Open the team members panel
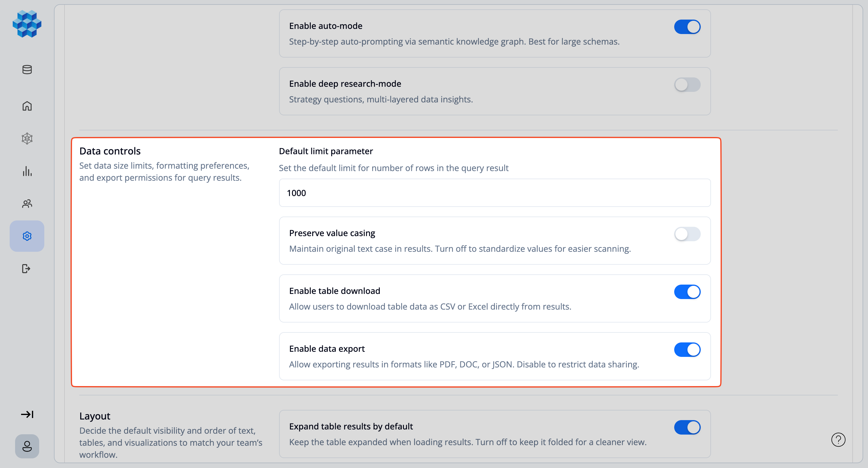This screenshot has width=868, height=468. pos(27,203)
